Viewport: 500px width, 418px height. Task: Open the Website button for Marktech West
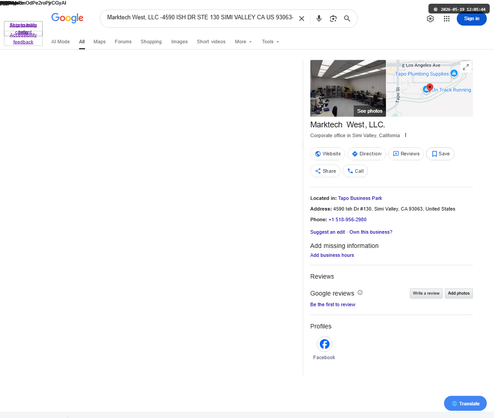[x=327, y=154]
